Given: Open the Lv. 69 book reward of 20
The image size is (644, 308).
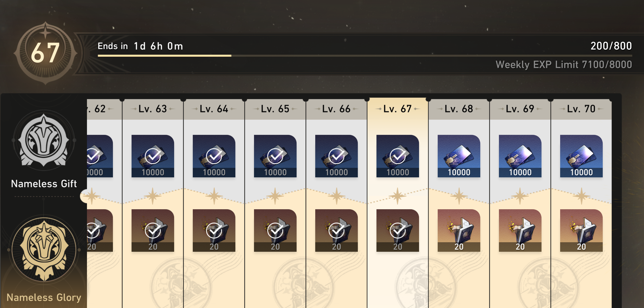Looking at the screenshot, I should click(520, 230).
